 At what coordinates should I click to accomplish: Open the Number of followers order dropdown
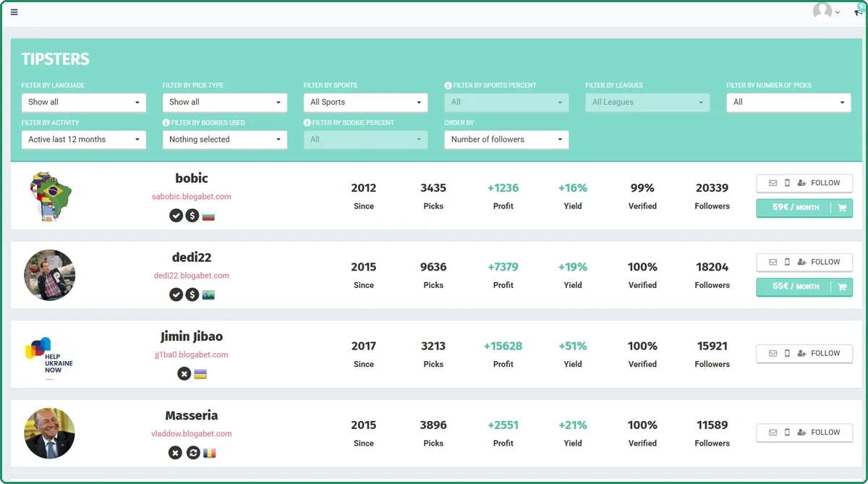507,140
